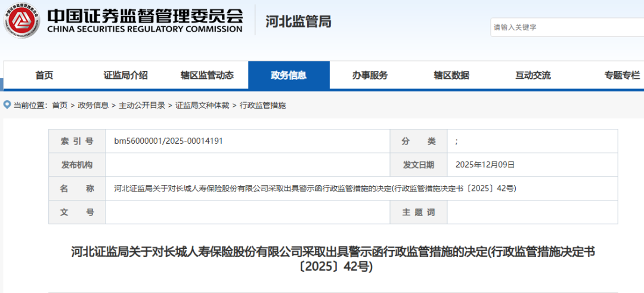Screen dimensions: 644x293
Task: Open 主动公开目录 breadcrumb link
Action: [142, 105]
